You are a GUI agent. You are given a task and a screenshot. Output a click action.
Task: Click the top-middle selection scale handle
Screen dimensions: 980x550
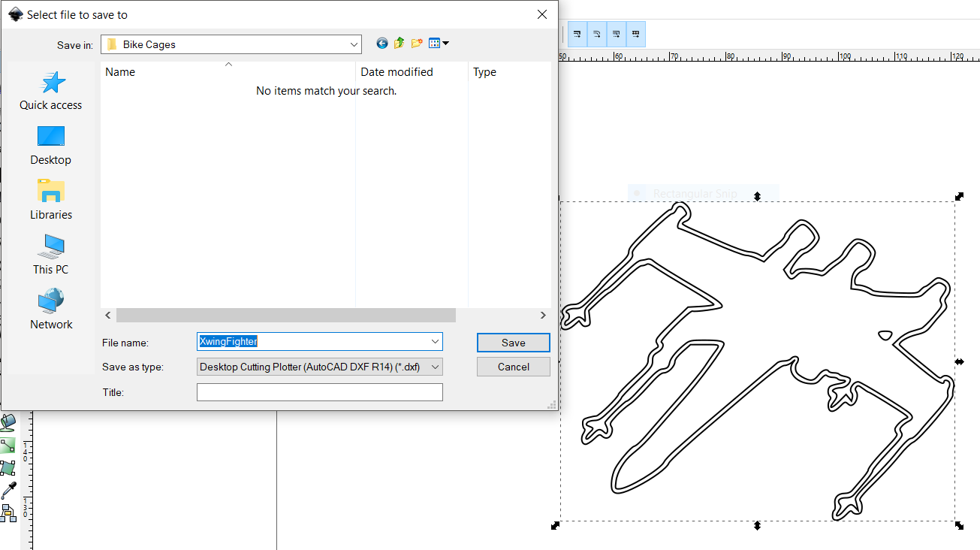(758, 196)
